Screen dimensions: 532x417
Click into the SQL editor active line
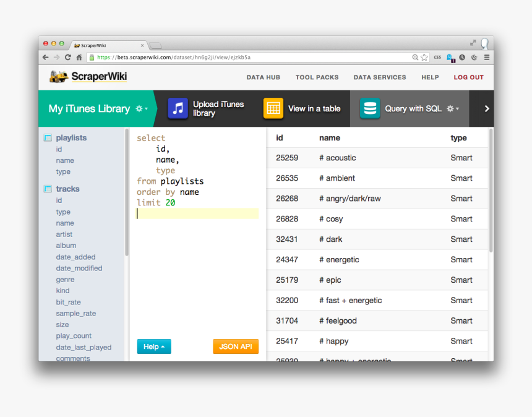pyautogui.click(x=197, y=213)
